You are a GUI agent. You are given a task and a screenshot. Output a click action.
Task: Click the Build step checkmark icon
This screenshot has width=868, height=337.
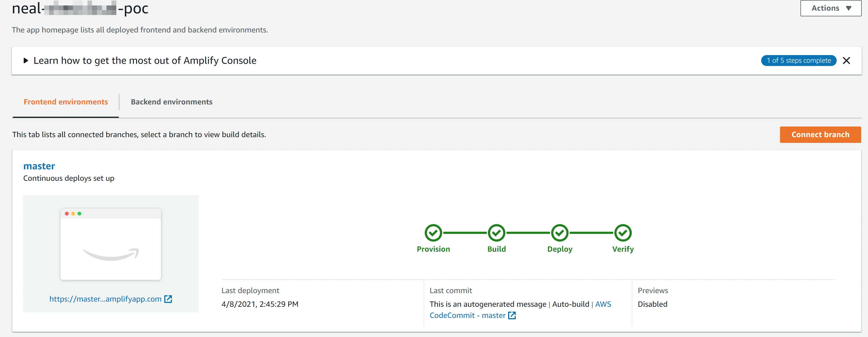click(x=496, y=233)
